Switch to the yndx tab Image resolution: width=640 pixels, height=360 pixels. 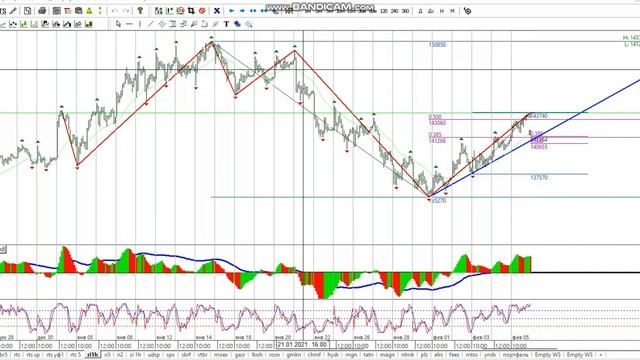point(490,355)
